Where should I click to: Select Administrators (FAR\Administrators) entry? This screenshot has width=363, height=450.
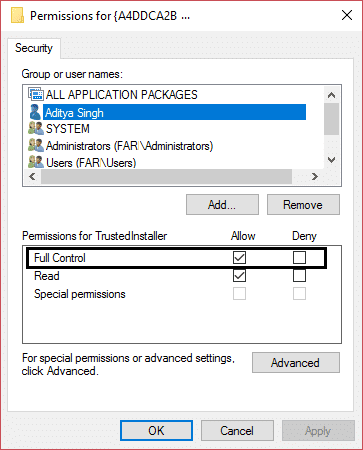pyautogui.click(x=129, y=146)
